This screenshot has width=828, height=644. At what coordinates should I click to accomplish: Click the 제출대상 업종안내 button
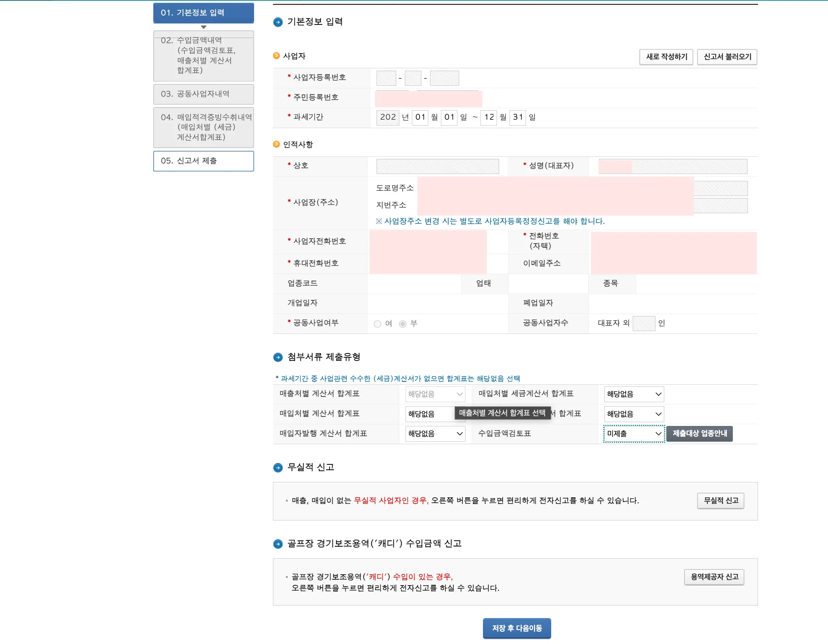tap(700, 434)
